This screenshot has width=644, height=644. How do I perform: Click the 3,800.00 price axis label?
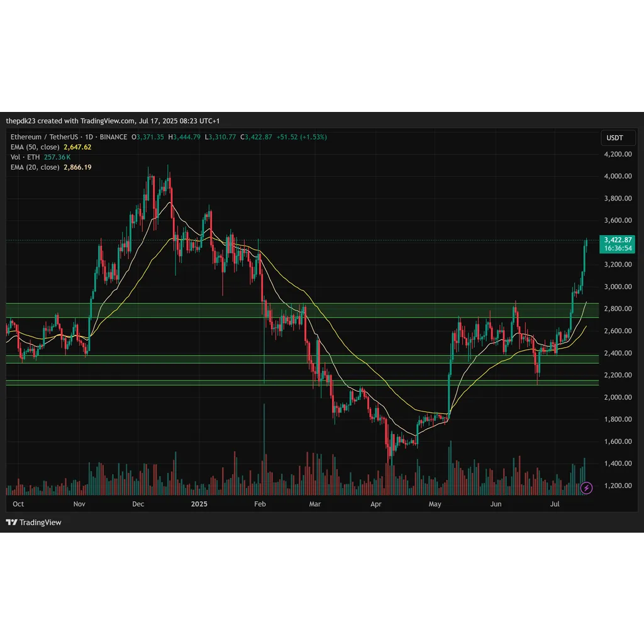pos(618,198)
